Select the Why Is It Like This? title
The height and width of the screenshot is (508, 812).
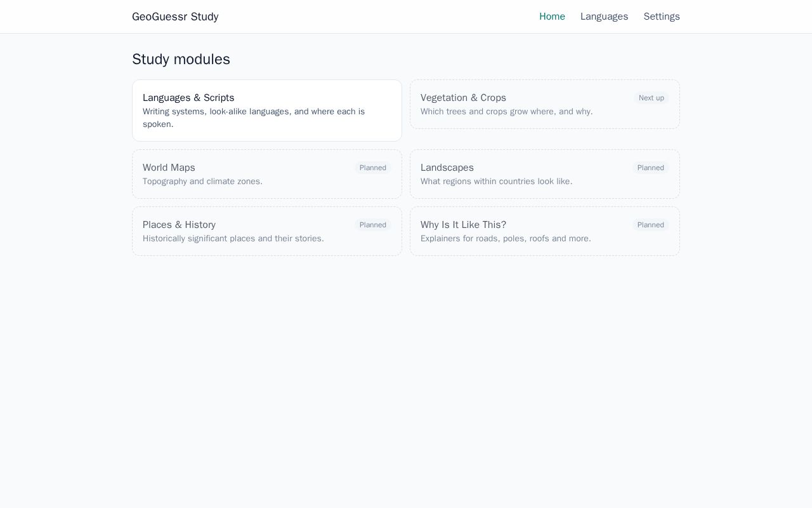coord(463,225)
